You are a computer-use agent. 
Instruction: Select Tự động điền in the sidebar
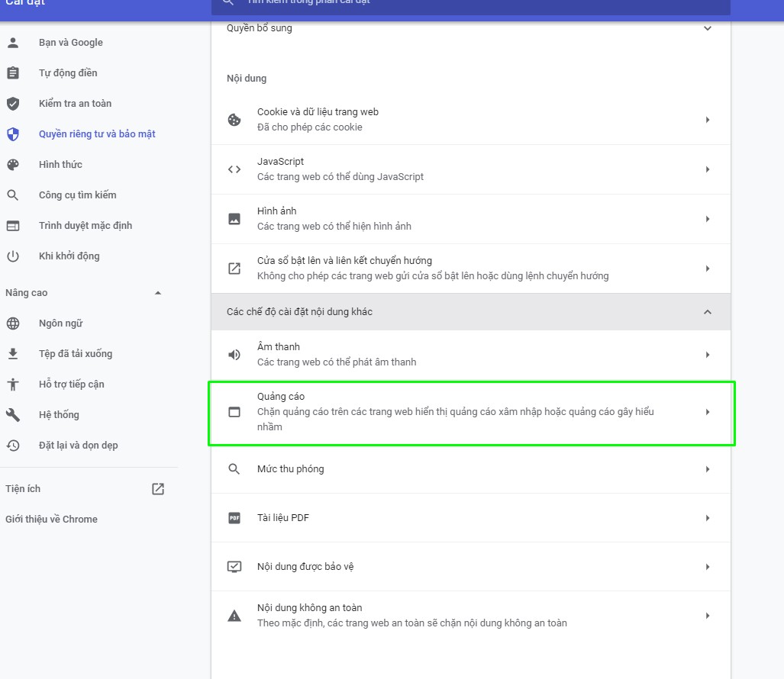pos(68,73)
